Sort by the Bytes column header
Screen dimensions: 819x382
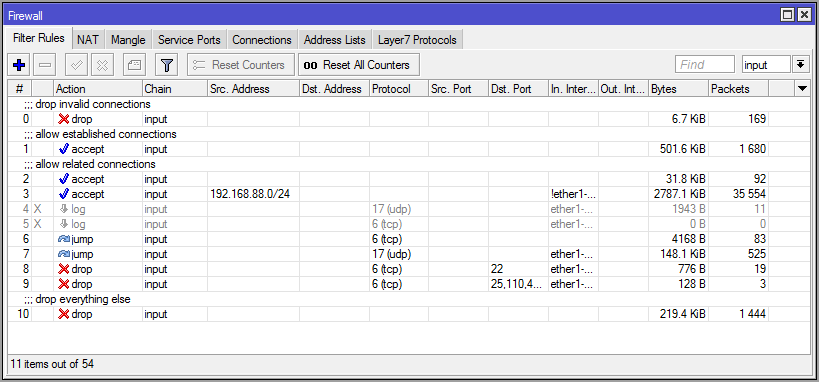[x=678, y=89]
